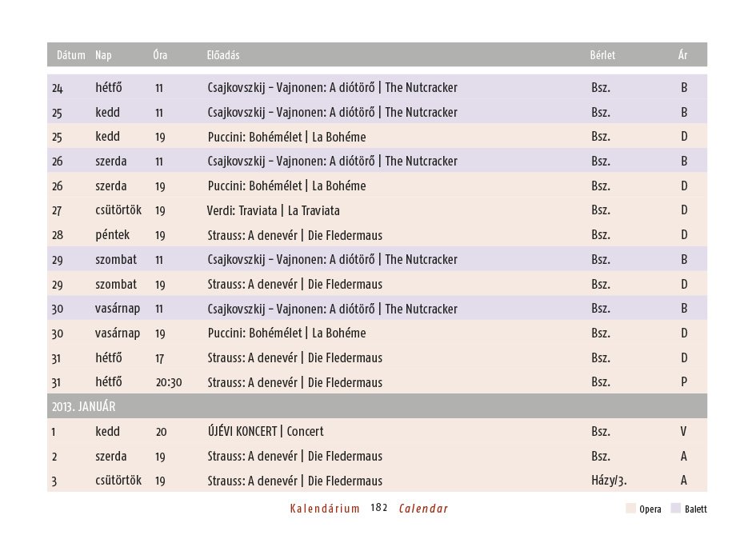
Task: Click the page number 182
Action: click(x=379, y=509)
